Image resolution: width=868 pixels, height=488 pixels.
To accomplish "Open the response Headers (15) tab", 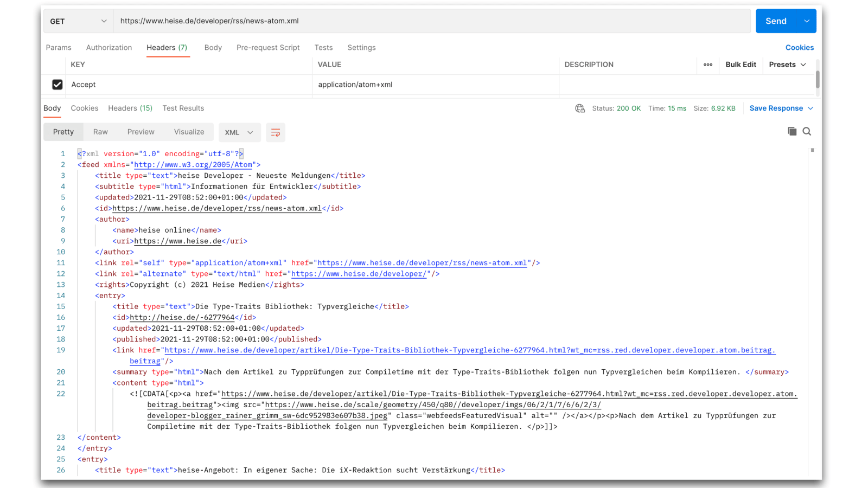I will [130, 108].
